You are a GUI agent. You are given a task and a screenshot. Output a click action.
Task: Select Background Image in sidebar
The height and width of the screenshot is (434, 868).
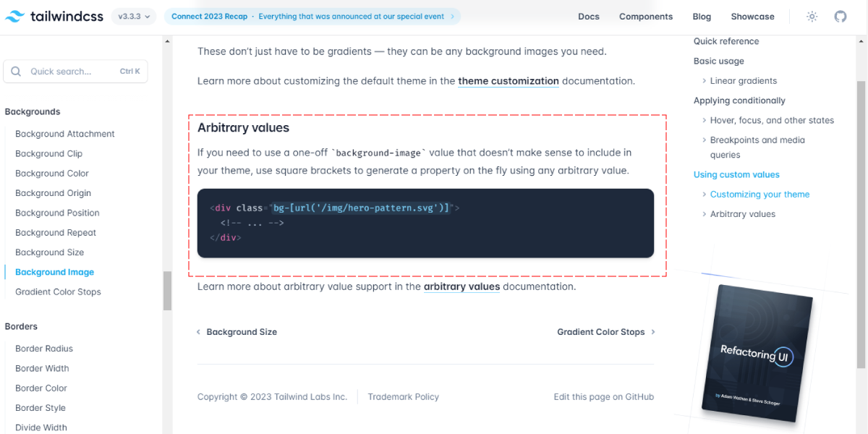point(55,272)
